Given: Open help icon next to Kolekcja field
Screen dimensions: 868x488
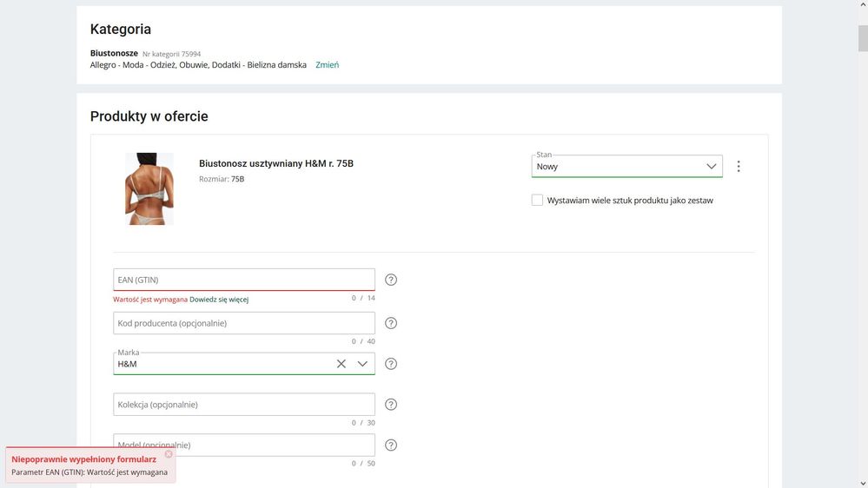Looking at the screenshot, I should (391, 405).
